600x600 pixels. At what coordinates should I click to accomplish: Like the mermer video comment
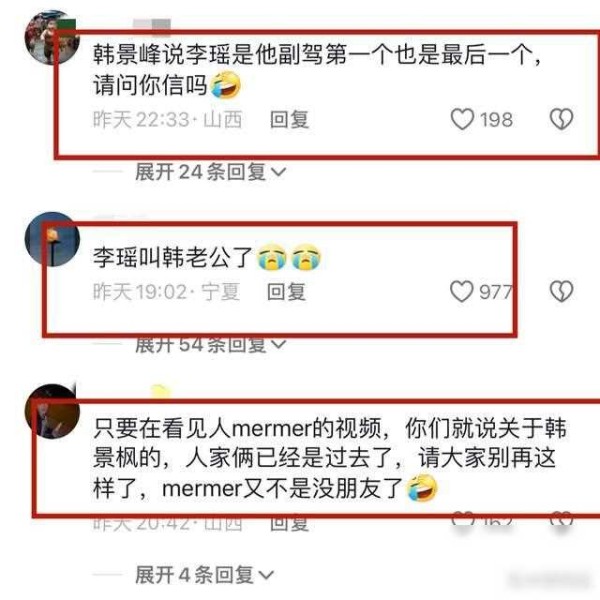(x=463, y=521)
